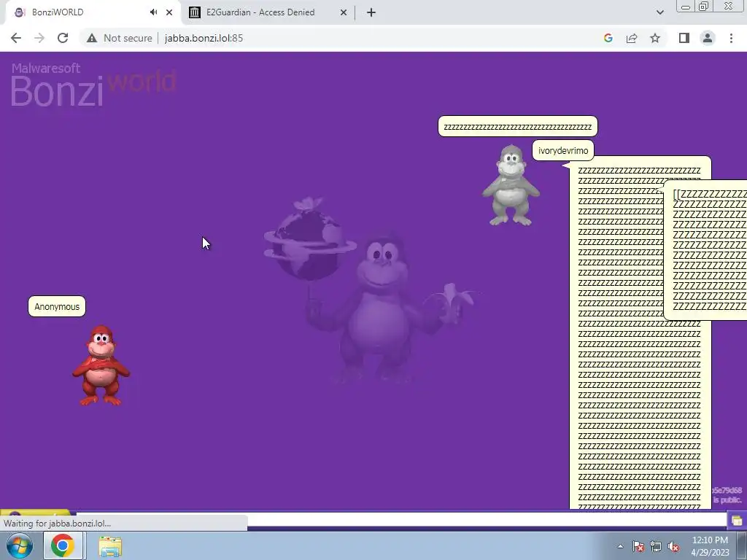This screenshot has height=560, width=747.
Task: Click the Chrome taskbar icon
Action: [63, 545]
